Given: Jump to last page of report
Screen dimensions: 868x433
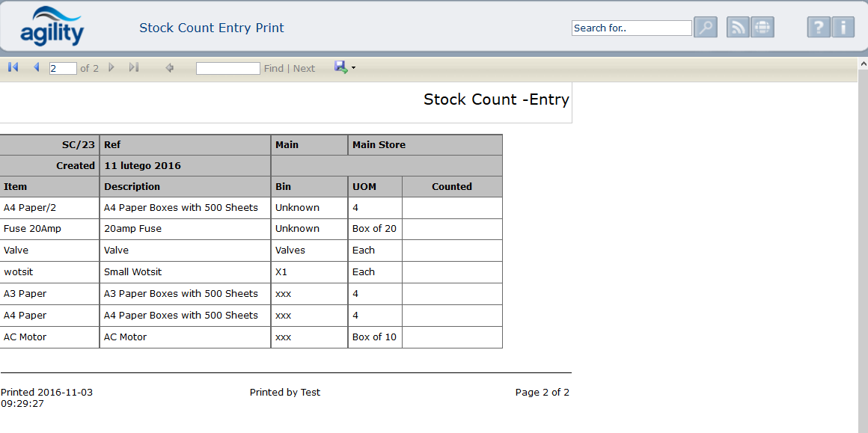Looking at the screenshot, I should [134, 67].
